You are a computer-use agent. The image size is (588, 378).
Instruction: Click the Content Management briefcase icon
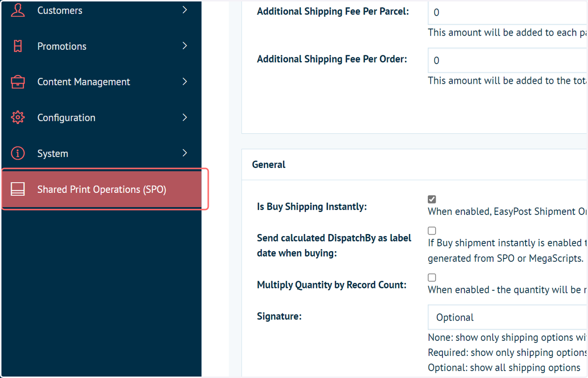tap(18, 82)
